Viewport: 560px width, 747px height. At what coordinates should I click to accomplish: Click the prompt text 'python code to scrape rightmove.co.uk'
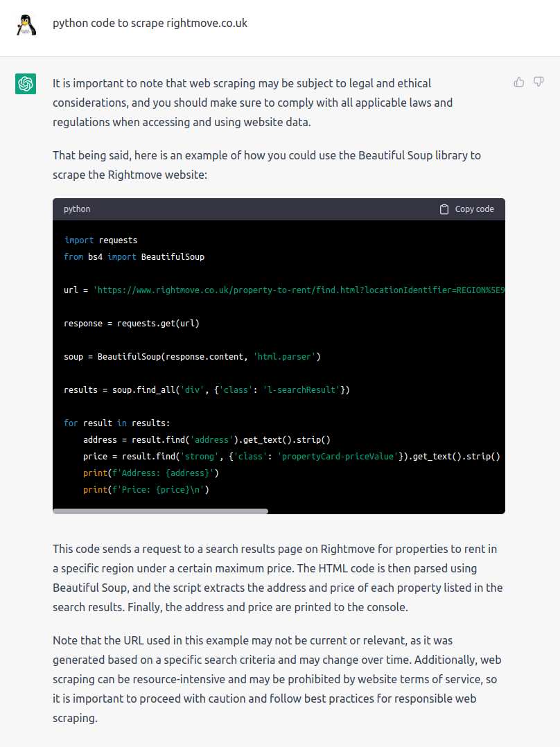(x=150, y=24)
